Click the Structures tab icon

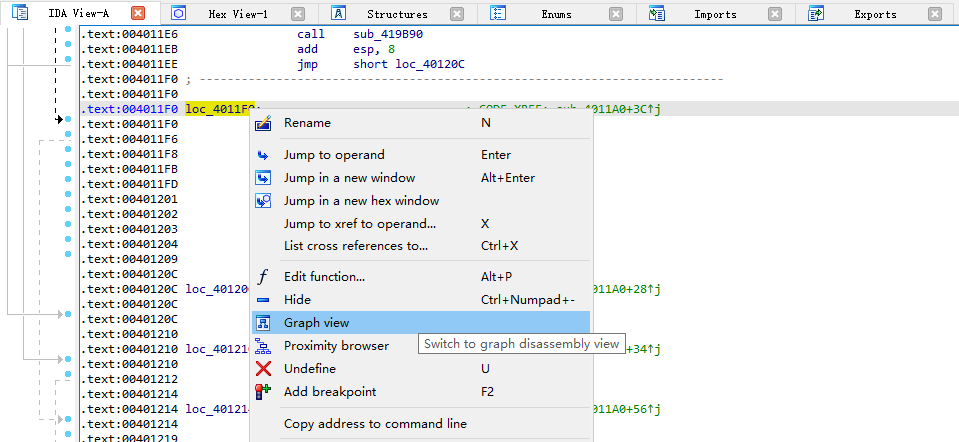tap(338, 13)
